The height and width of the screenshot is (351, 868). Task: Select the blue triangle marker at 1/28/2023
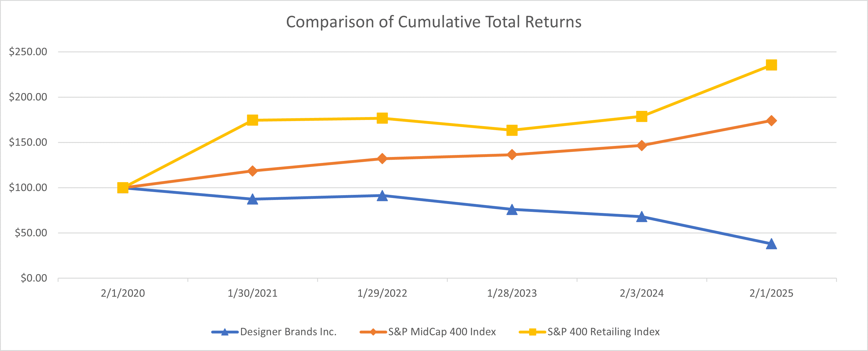(512, 210)
